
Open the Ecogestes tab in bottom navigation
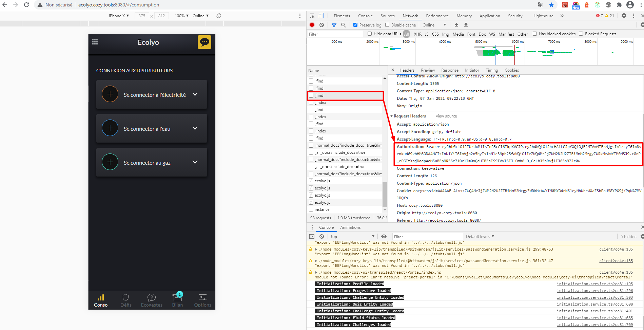point(152,301)
